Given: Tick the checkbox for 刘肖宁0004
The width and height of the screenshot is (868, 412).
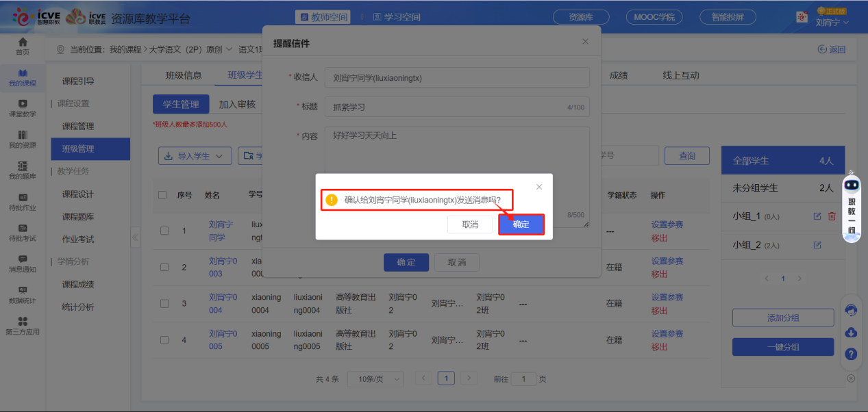Looking at the screenshot, I should [x=164, y=302].
